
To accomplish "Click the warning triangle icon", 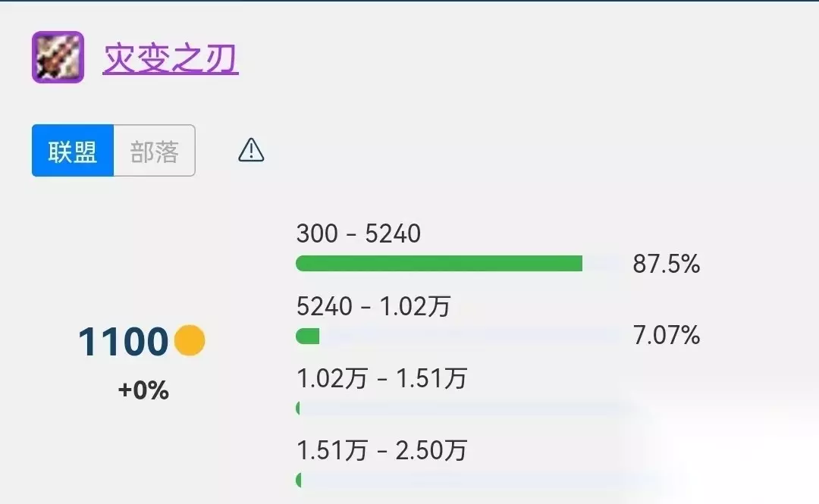I will pyautogui.click(x=251, y=151).
